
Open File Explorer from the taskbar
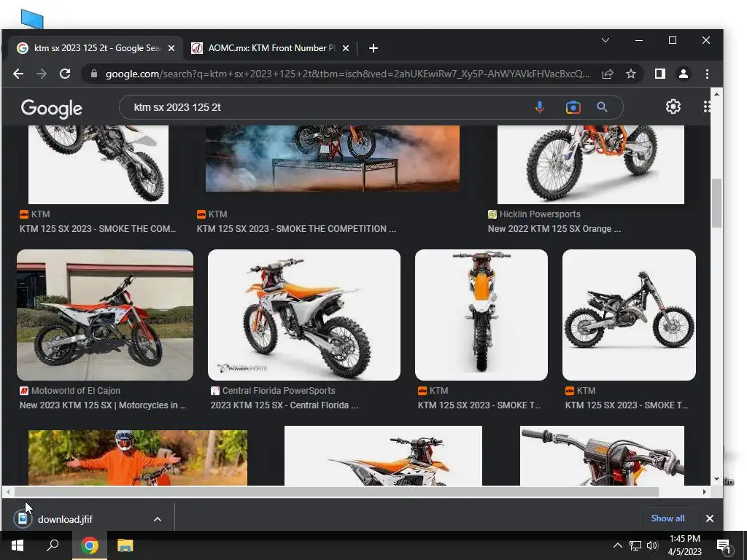click(125, 545)
